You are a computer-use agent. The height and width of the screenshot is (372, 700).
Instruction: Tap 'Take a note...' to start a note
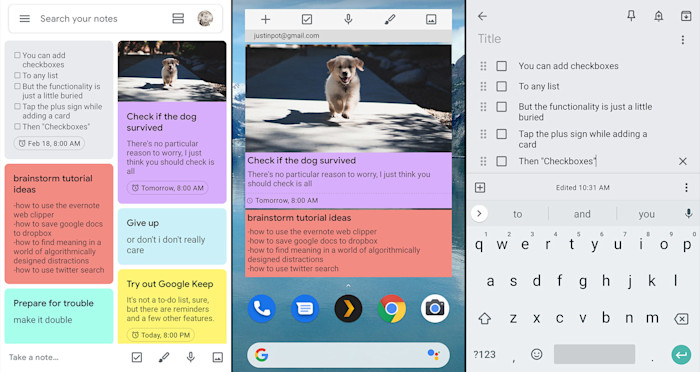click(34, 357)
